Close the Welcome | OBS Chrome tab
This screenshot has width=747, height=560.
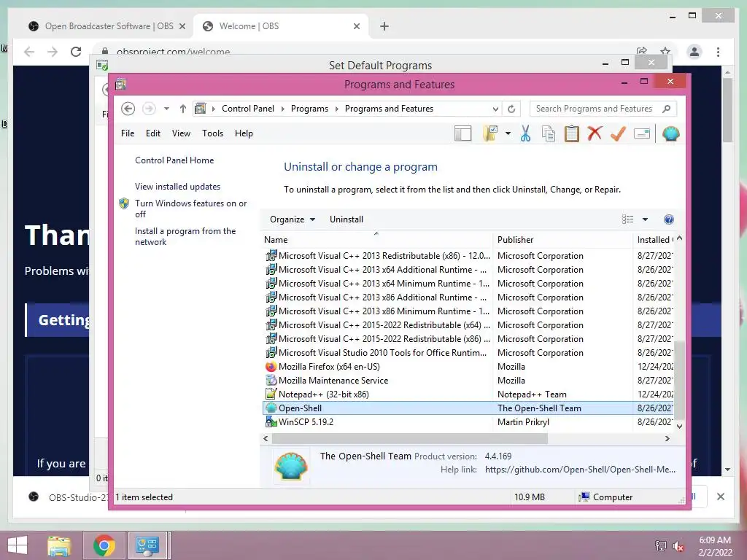[x=356, y=26]
